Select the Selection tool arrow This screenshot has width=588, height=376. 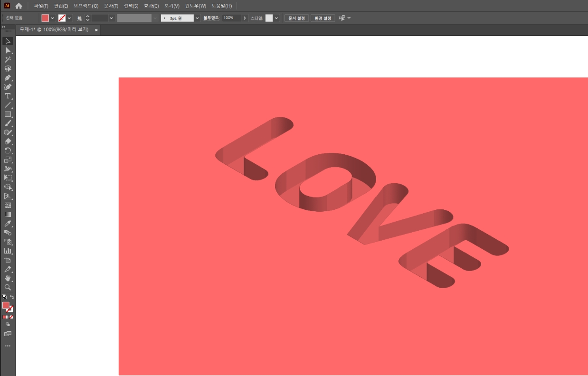click(x=8, y=41)
